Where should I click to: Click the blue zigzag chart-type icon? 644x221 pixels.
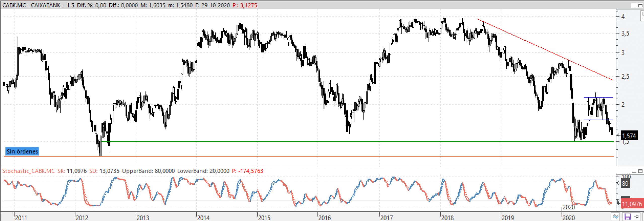pyautogui.click(x=616, y=217)
